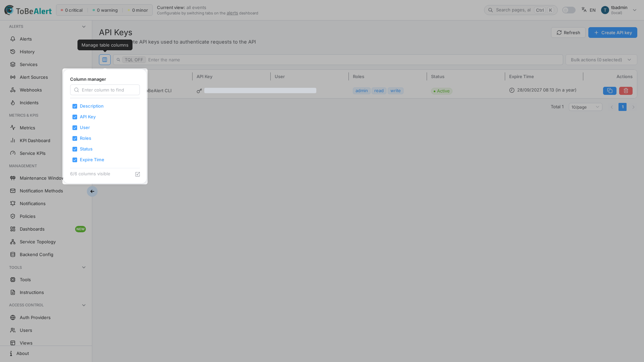Click Create API key button

[612, 33]
